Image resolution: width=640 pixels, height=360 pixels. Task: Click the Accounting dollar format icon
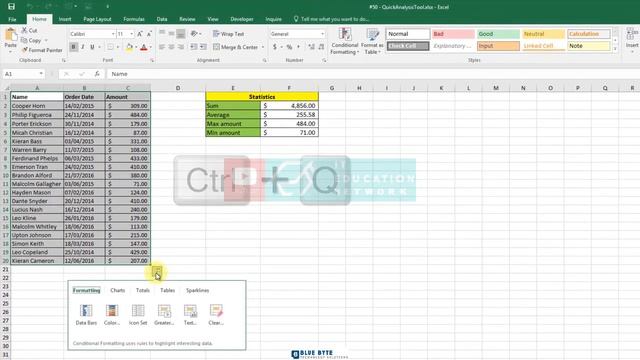point(275,47)
